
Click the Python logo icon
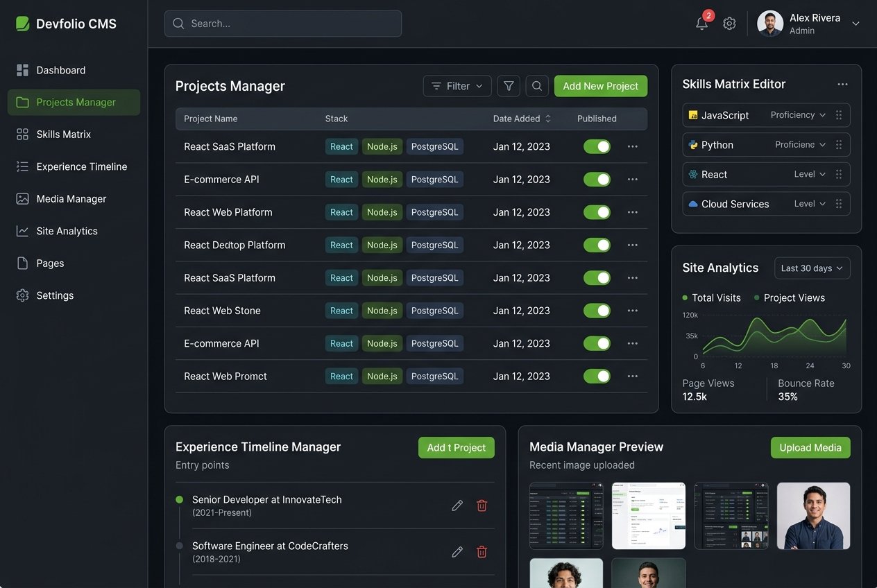click(x=692, y=145)
